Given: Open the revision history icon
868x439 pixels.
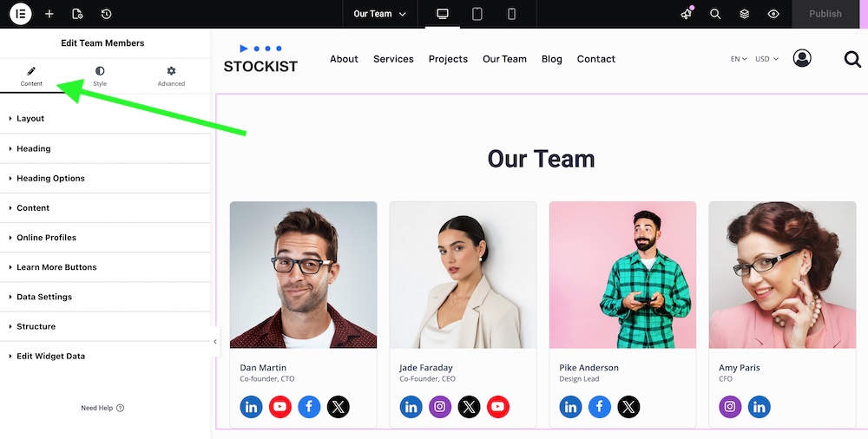Looking at the screenshot, I should (106, 14).
